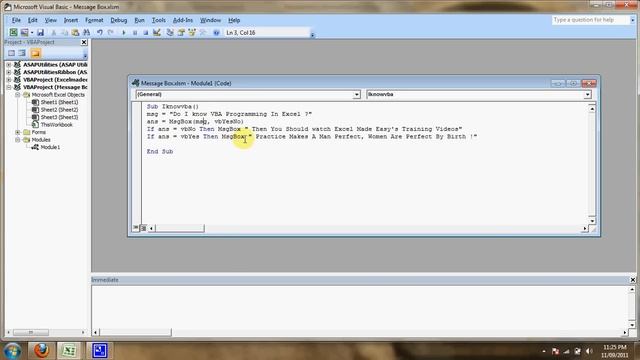Click the Insert UserForm toolbar icon

(x=24, y=32)
